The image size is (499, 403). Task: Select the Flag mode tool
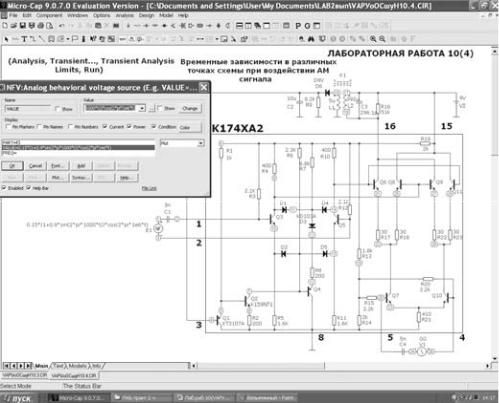(75, 39)
